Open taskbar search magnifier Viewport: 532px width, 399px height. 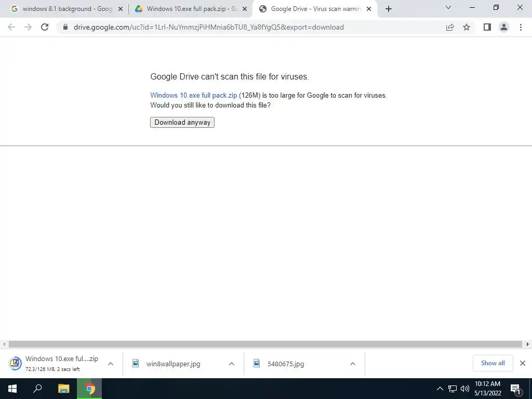pyautogui.click(x=37, y=389)
